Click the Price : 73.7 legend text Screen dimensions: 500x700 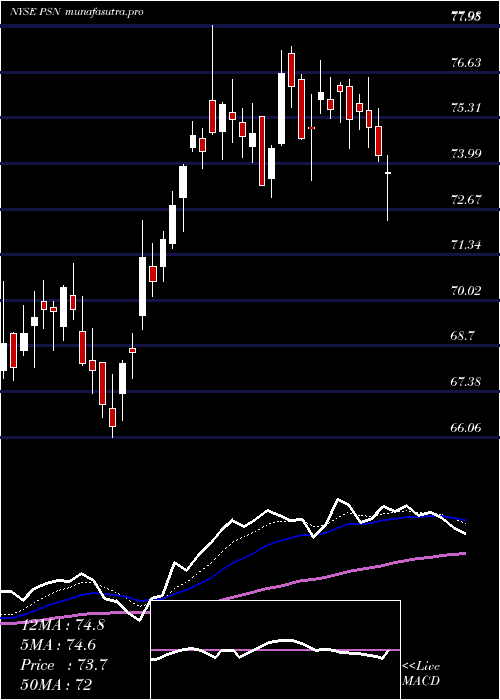click(63, 665)
